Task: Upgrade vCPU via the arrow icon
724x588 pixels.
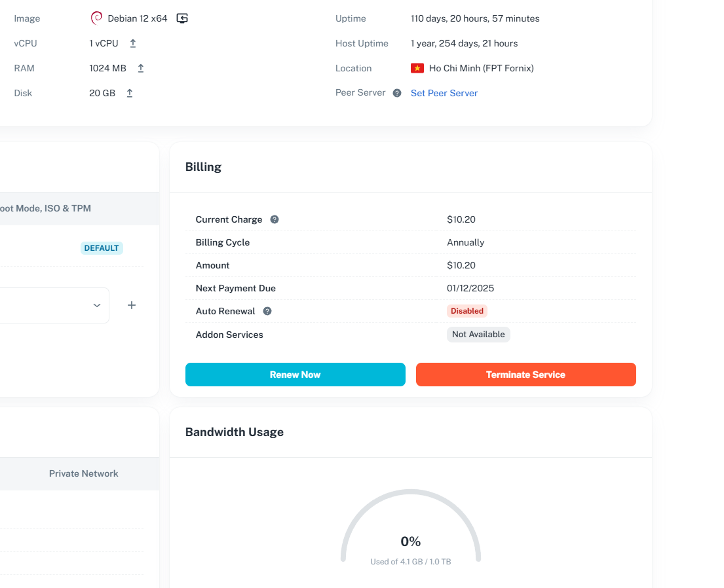Action: point(133,43)
